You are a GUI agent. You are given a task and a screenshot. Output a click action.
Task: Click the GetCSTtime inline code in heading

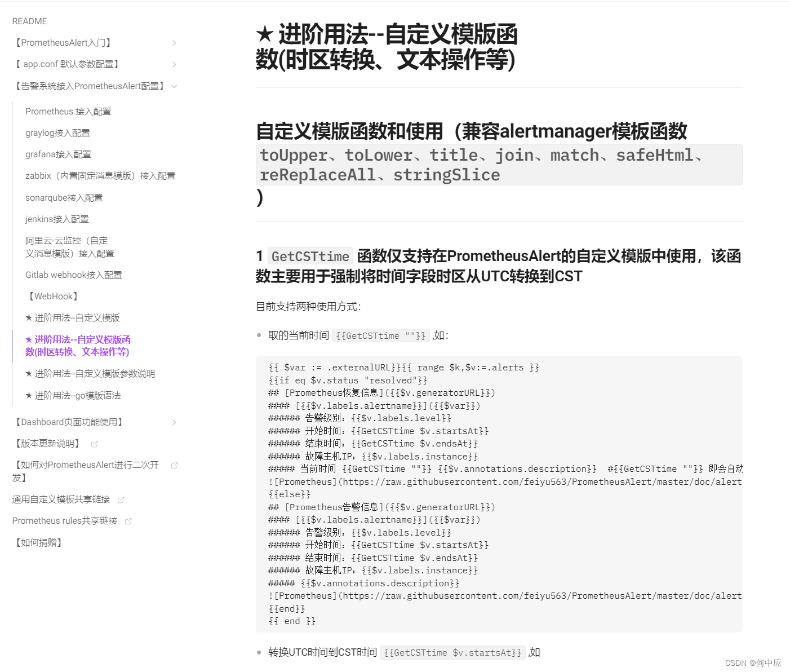point(310,257)
